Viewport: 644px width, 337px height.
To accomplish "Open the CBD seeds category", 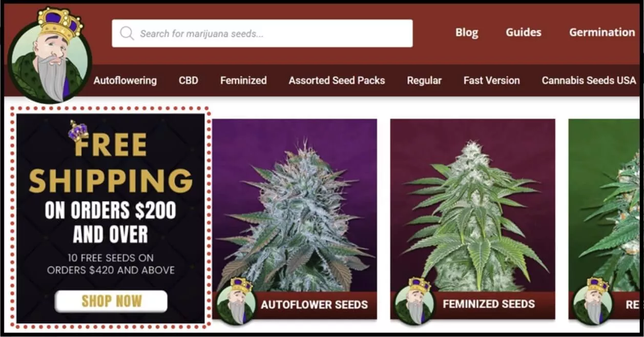I will pyautogui.click(x=189, y=81).
